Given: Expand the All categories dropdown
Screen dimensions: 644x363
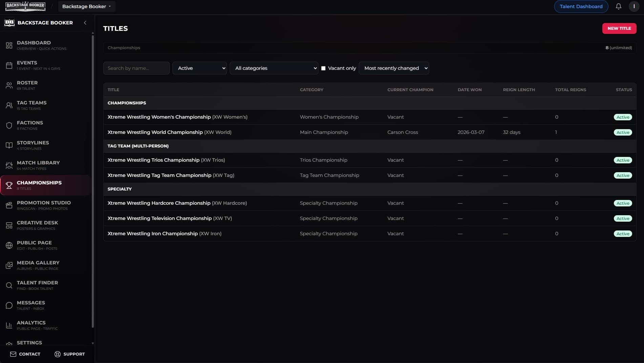Looking at the screenshot, I should [x=274, y=68].
